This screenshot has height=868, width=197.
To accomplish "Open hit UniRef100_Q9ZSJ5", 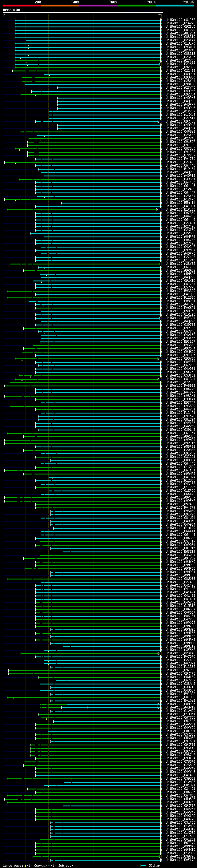I will [180, 26].
